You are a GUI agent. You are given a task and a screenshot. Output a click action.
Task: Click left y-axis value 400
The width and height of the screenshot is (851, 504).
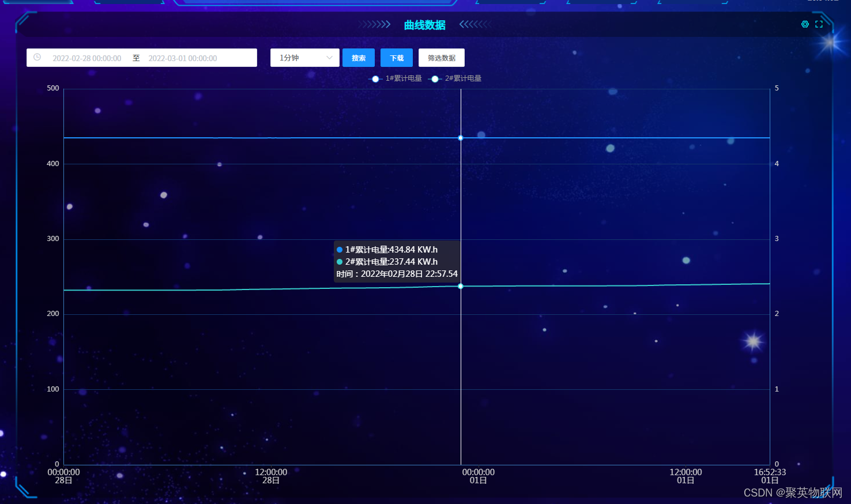[53, 164]
